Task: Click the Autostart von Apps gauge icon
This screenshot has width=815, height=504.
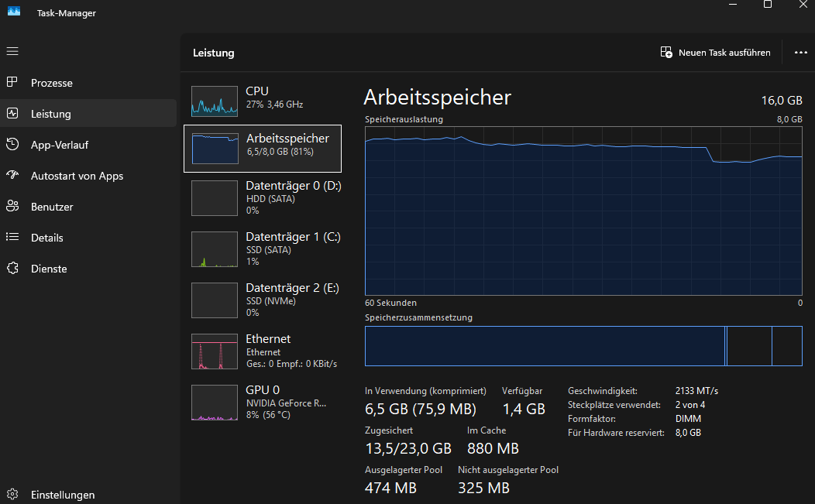Action: click(x=12, y=175)
